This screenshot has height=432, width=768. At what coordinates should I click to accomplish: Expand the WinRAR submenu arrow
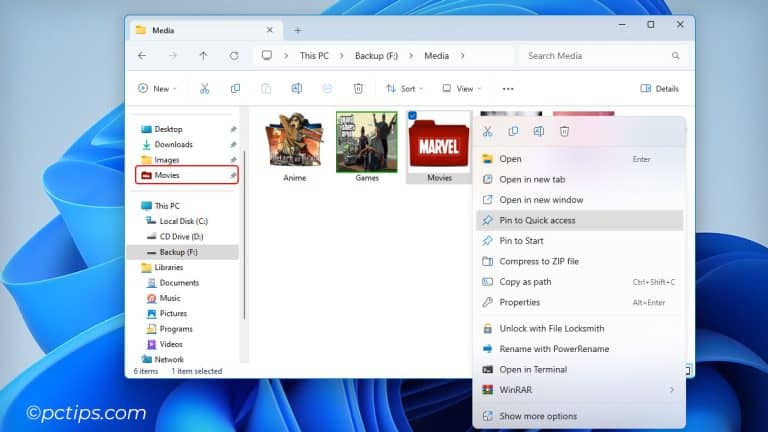pyautogui.click(x=672, y=390)
